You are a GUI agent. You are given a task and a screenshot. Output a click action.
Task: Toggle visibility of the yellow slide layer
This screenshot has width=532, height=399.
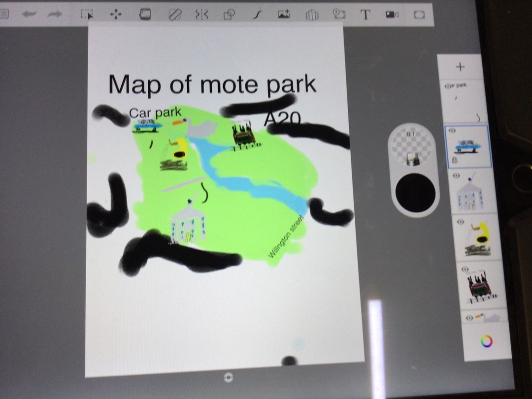(x=460, y=222)
